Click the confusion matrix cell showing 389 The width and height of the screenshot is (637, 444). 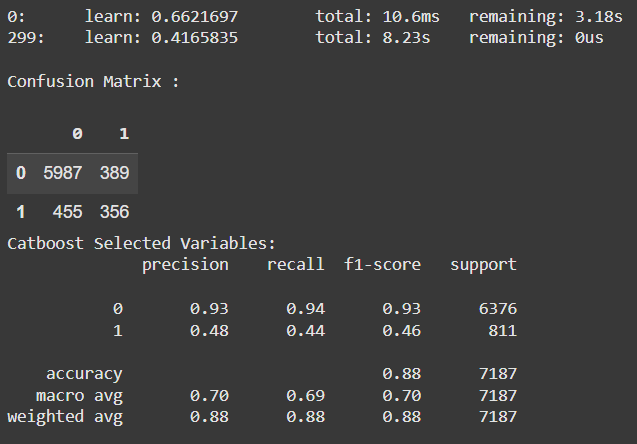pos(114,173)
